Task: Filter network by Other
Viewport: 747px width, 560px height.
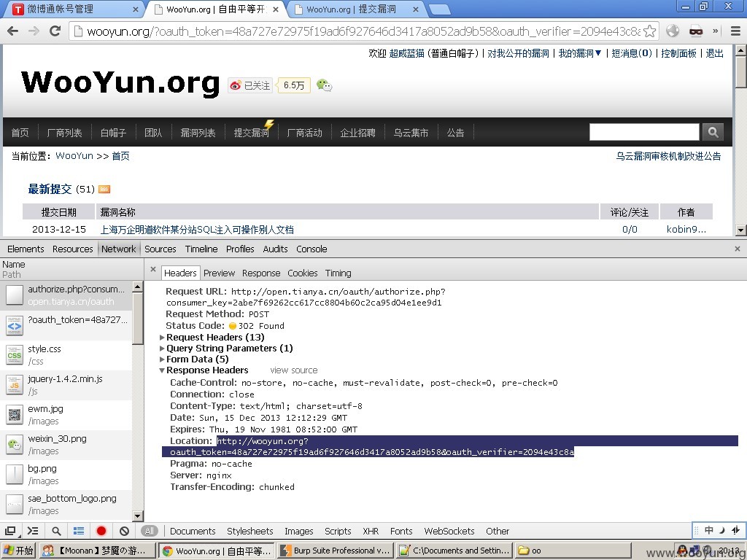Action: pos(498,531)
